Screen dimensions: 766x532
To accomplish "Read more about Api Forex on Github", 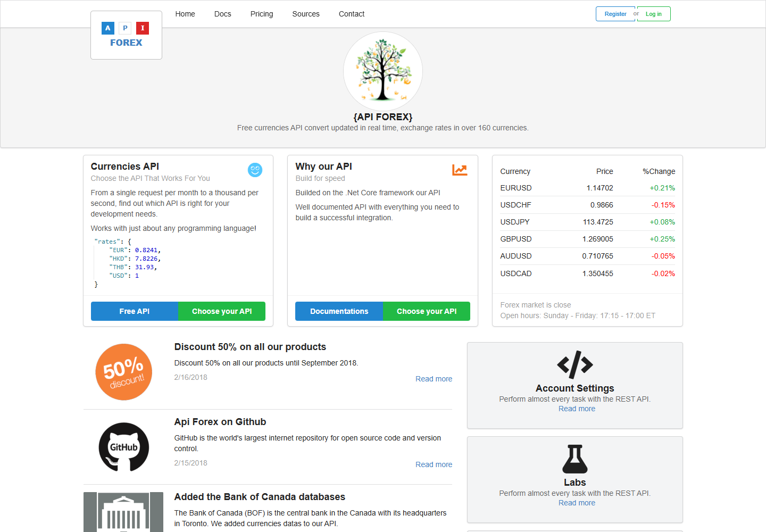I will point(434,464).
